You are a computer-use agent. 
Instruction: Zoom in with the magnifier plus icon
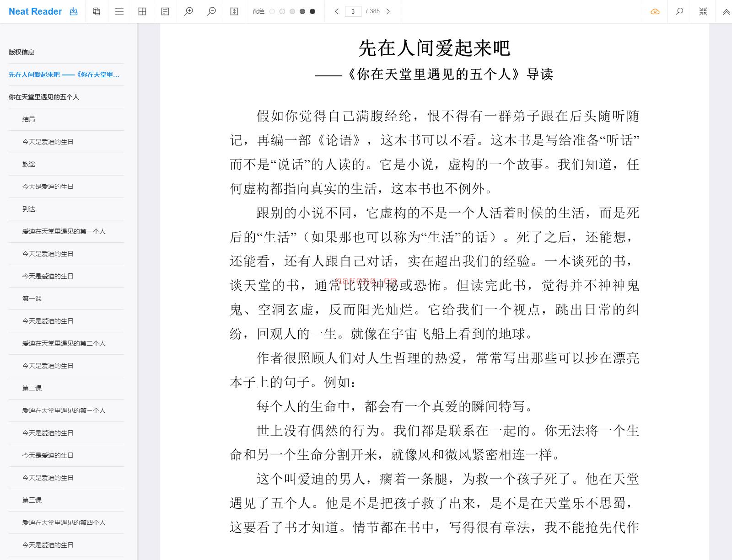188,11
